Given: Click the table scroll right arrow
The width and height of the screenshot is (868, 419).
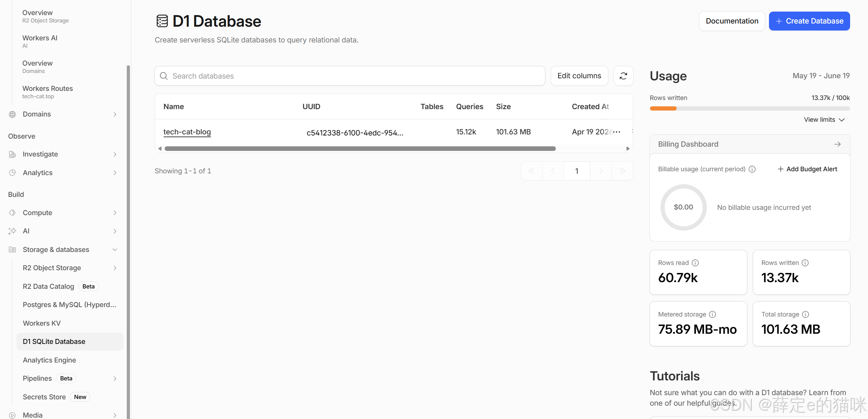Looking at the screenshot, I should tap(628, 148).
